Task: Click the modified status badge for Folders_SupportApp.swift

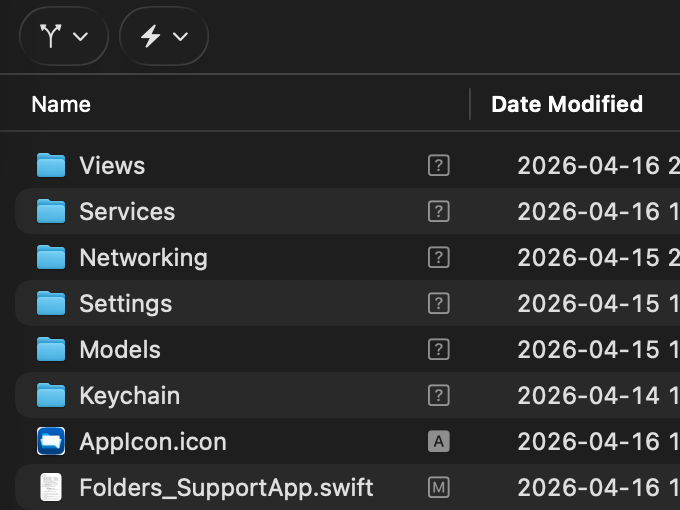Action: coord(438,487)
